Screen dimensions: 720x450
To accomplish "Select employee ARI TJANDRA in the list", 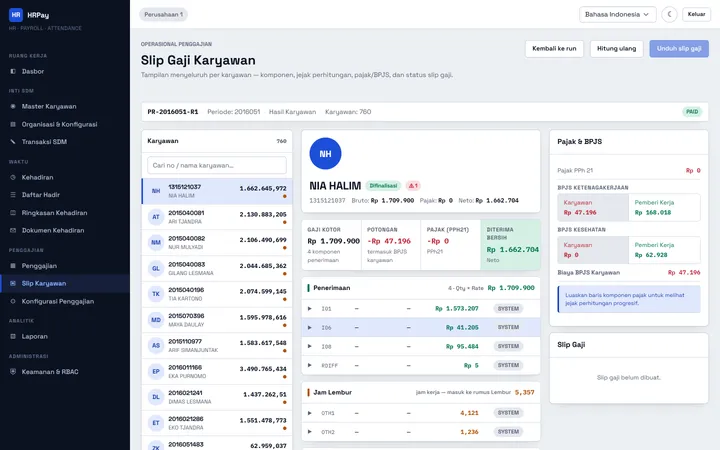I will pos(217,217).
